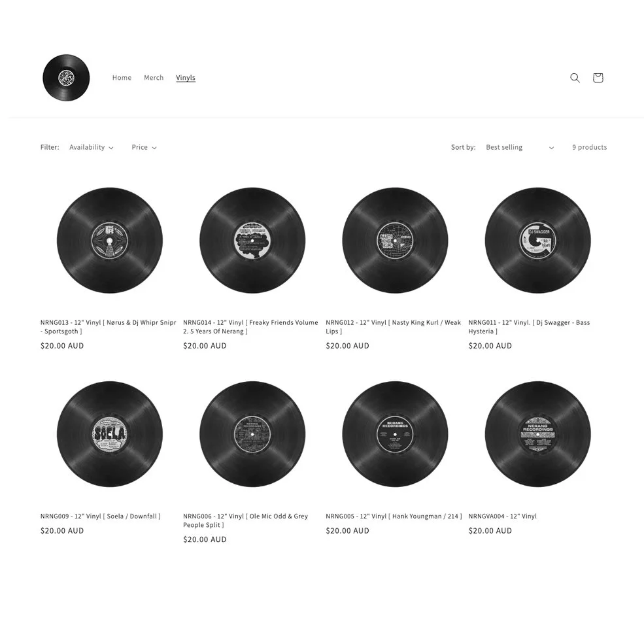Expand the Price filter dropdown
The height and width of the screenshot is (644, 644).
click(x=144, y=147)
